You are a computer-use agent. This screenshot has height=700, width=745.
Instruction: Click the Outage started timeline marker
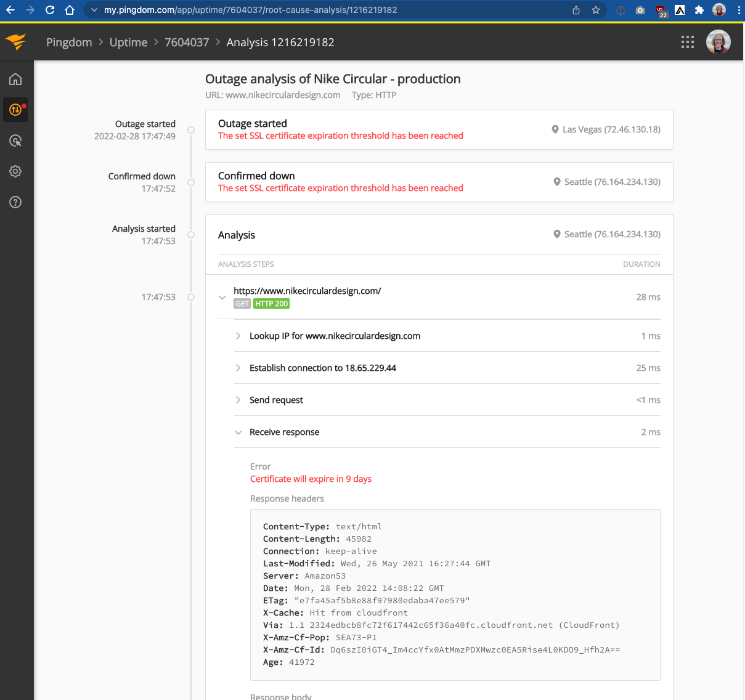[x=191, y=130]
